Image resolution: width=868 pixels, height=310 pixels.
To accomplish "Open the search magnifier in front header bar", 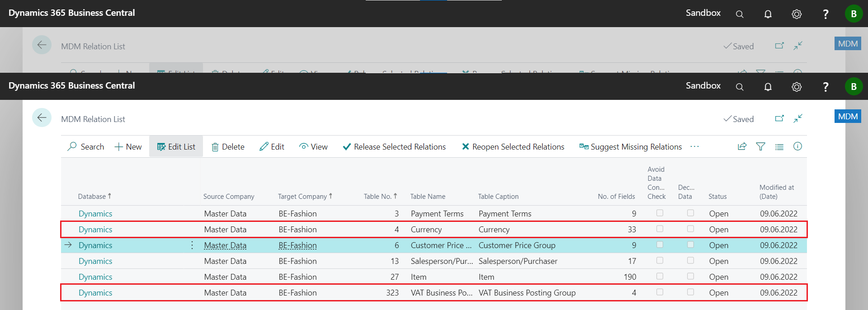I will coord(740,87).
